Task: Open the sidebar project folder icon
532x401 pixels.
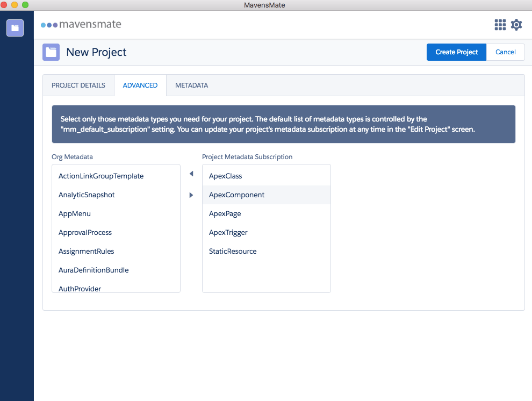Action: (x=15, y=28)
